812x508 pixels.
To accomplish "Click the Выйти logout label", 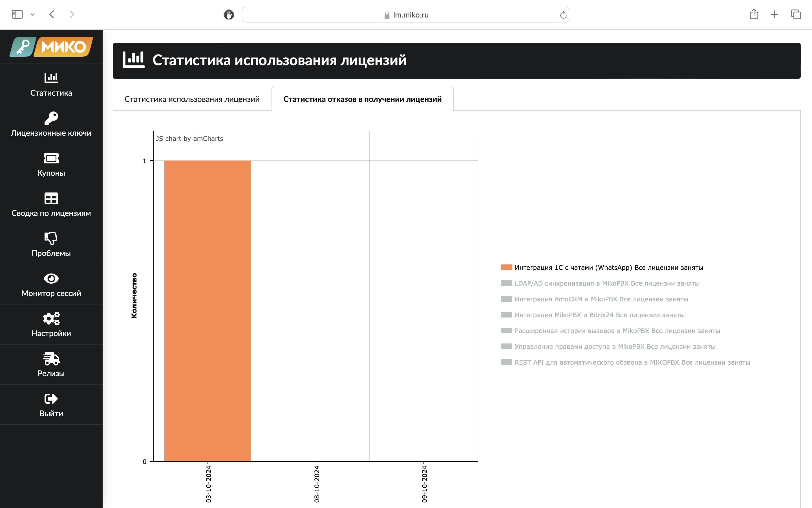I will [x=51, y=413].
